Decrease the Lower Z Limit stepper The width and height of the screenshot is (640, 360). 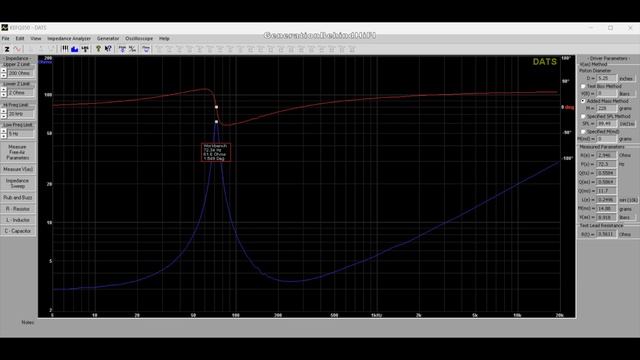[x=4, y=95]
